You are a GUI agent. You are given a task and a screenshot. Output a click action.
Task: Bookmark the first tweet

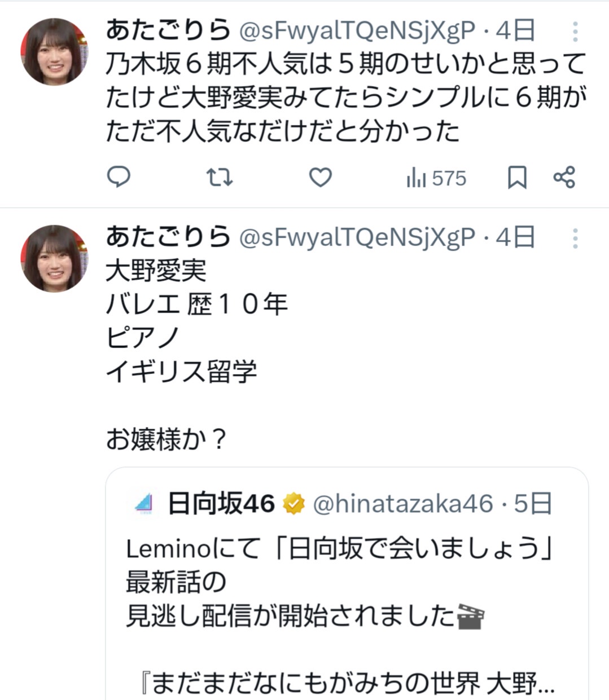[x=517, y=178]
